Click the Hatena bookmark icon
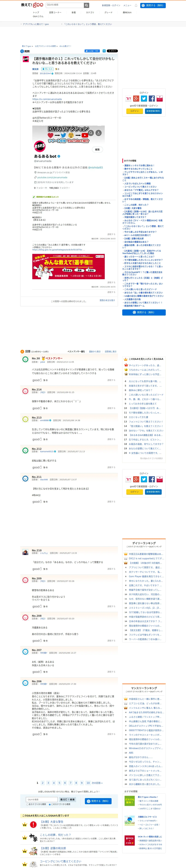The width and height of the screenshot is (186, 868). coord(104,51)
